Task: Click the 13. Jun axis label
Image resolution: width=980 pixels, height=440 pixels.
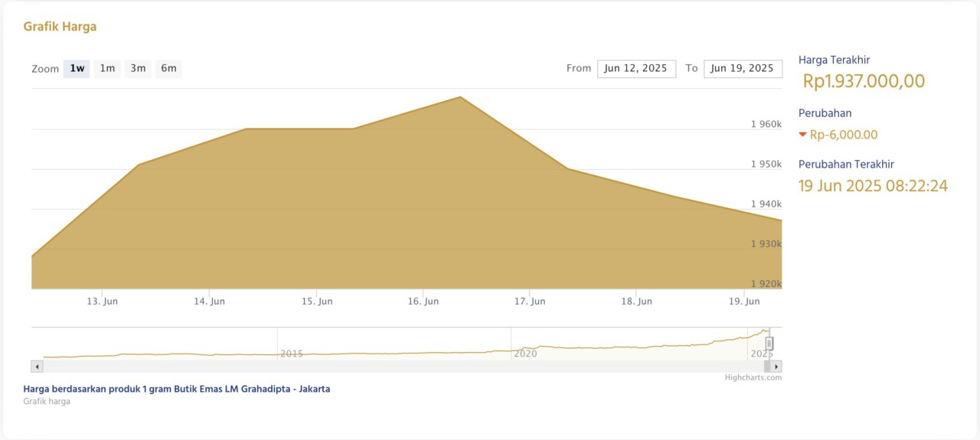Action: pos(102,301)
